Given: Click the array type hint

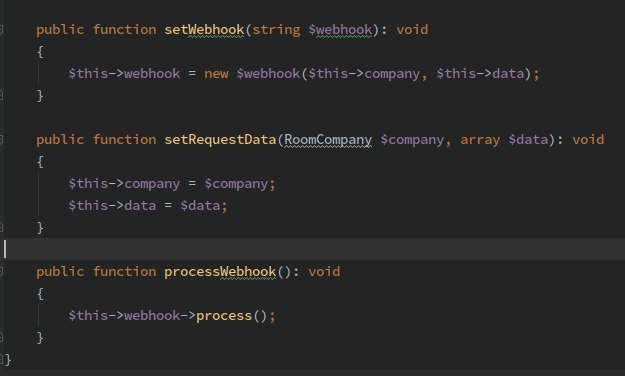Looking at the screenshot, I should (480, 140).
